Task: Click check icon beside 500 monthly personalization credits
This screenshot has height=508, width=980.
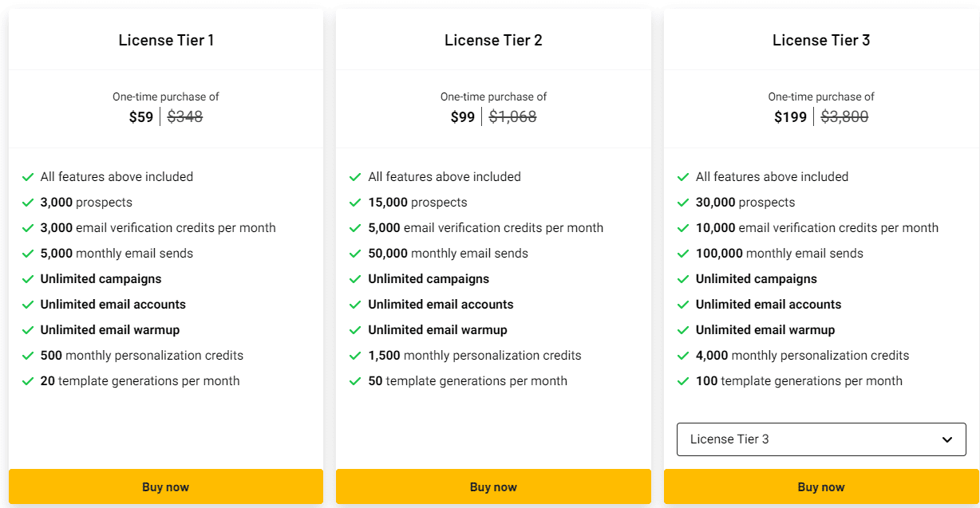Action: pos(28,356)
